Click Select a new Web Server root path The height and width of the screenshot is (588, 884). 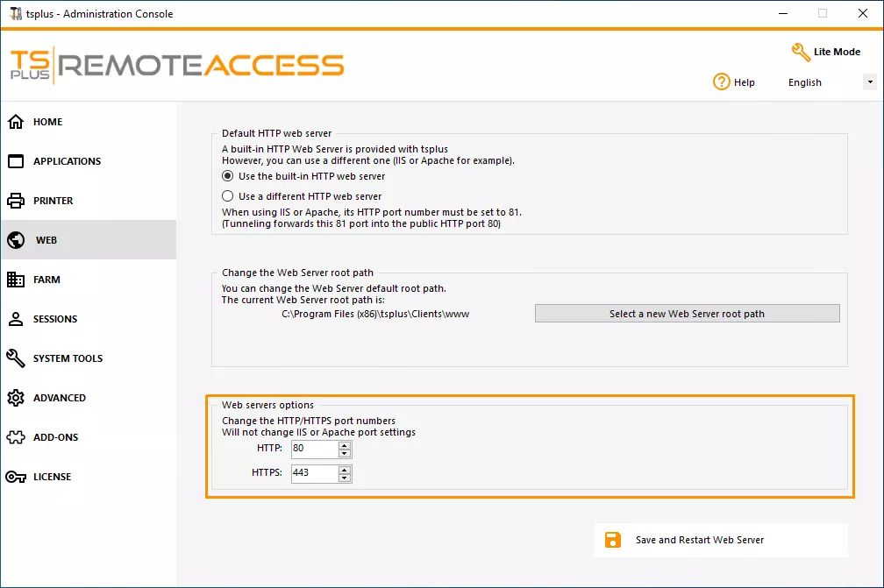pyautogui.click(x=687, y=313)
